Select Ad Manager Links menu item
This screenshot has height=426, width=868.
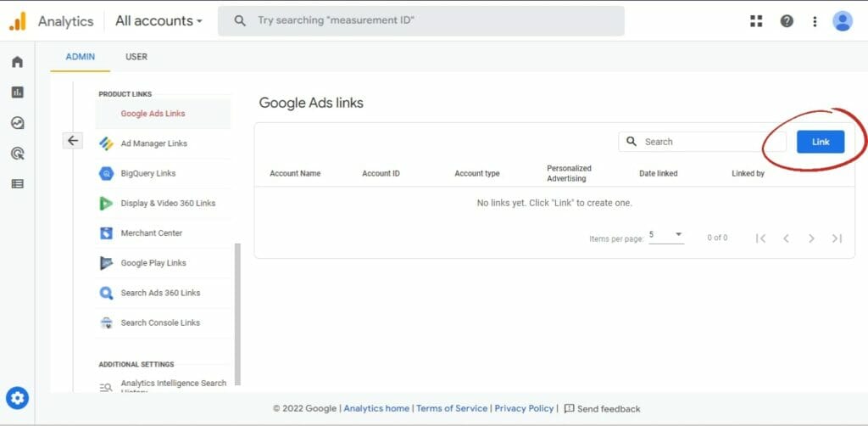coord(163,143)
